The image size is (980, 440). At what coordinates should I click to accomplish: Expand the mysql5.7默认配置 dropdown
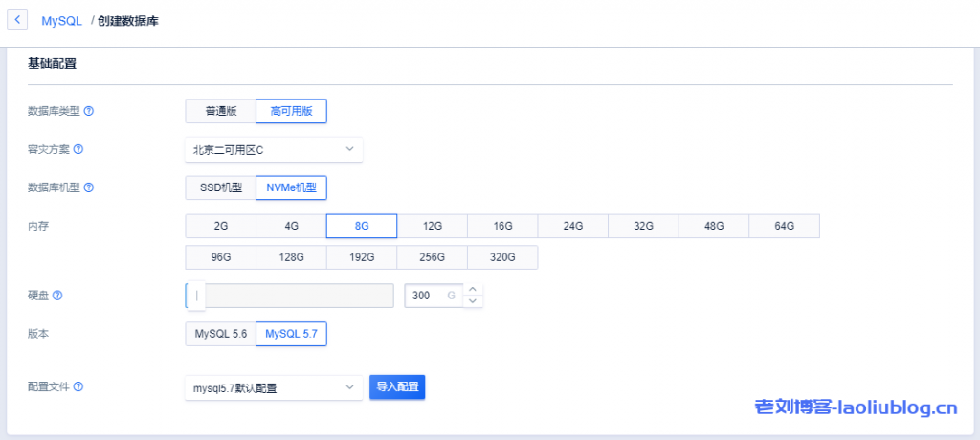[274, 387]
